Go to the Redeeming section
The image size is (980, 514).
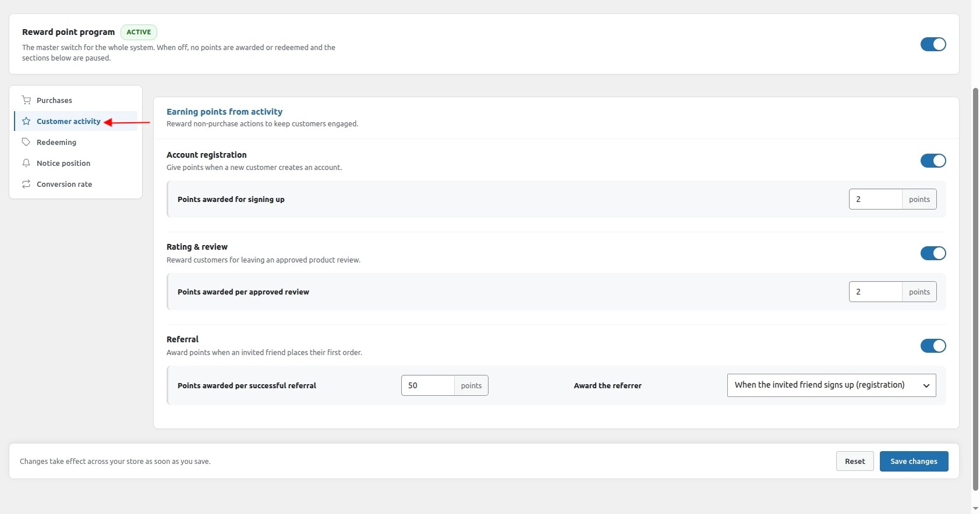click(76, 142)
